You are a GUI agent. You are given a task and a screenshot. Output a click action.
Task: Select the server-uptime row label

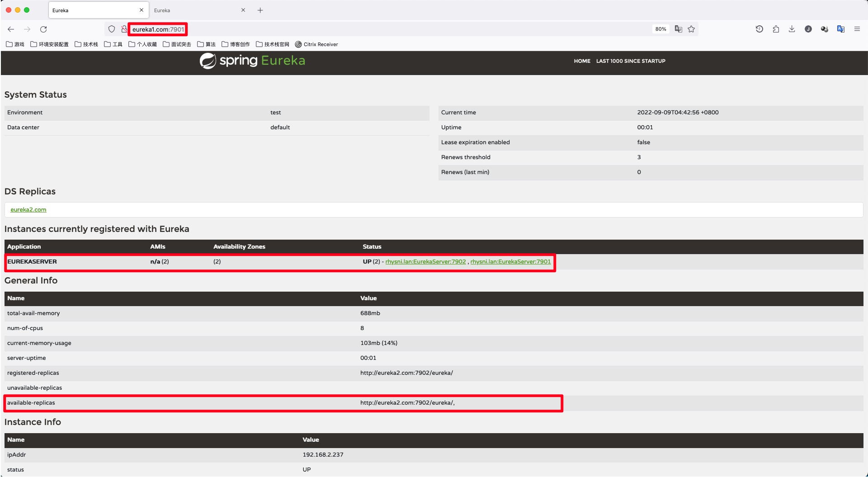(x=26, y=358)
